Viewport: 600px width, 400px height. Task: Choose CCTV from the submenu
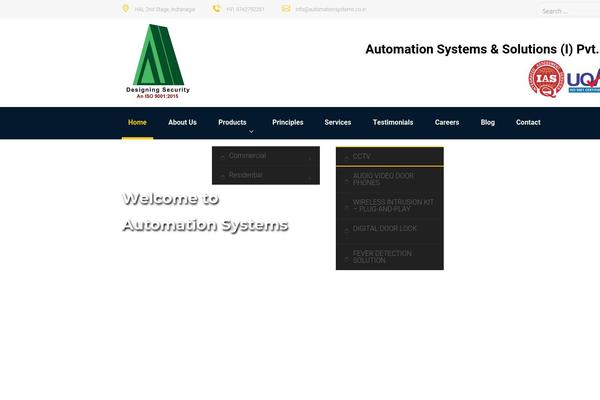click(x=390, y=157)
